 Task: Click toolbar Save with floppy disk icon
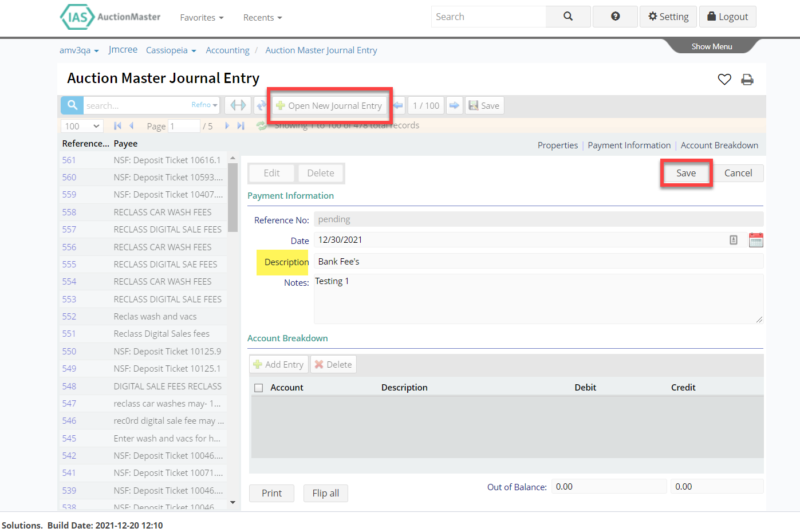tap(484, 105)
